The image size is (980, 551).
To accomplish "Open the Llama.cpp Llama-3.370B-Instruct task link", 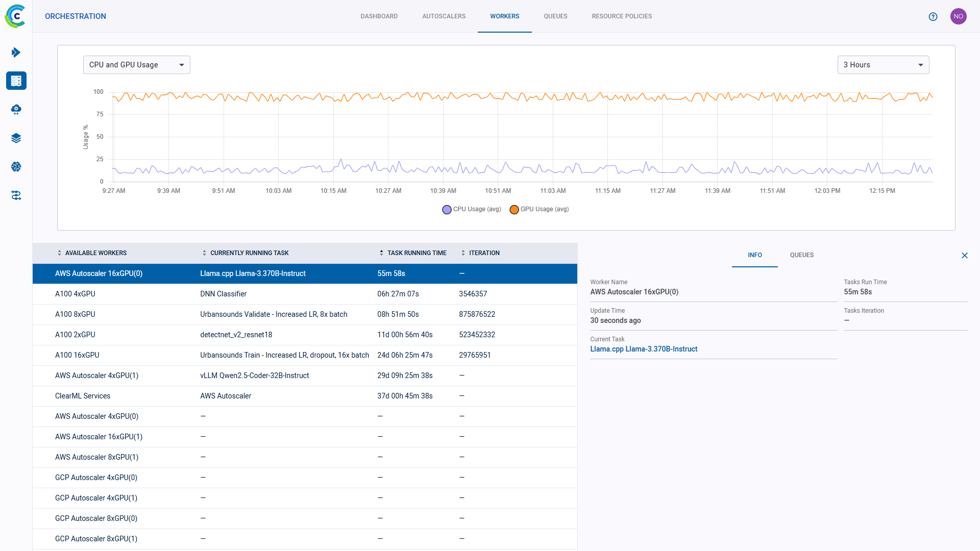I will 644,349.
